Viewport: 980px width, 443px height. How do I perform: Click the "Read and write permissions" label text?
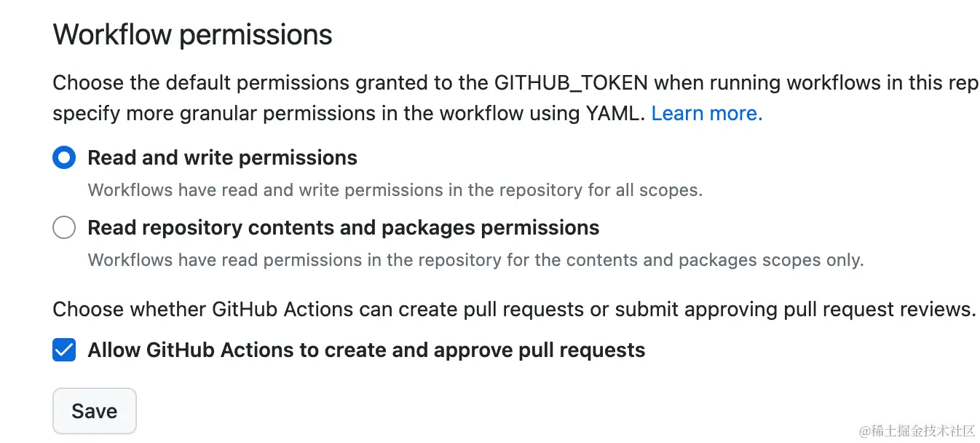click(x=222, y=158)
